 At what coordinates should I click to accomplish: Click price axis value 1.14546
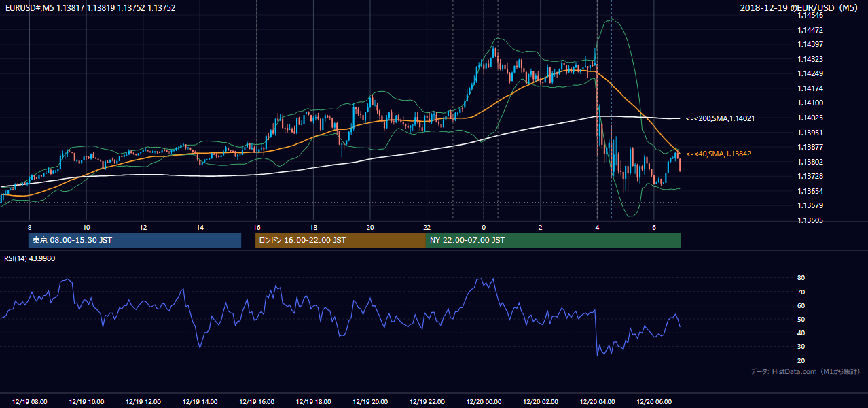pyautogui.click(x=810, y=15)
